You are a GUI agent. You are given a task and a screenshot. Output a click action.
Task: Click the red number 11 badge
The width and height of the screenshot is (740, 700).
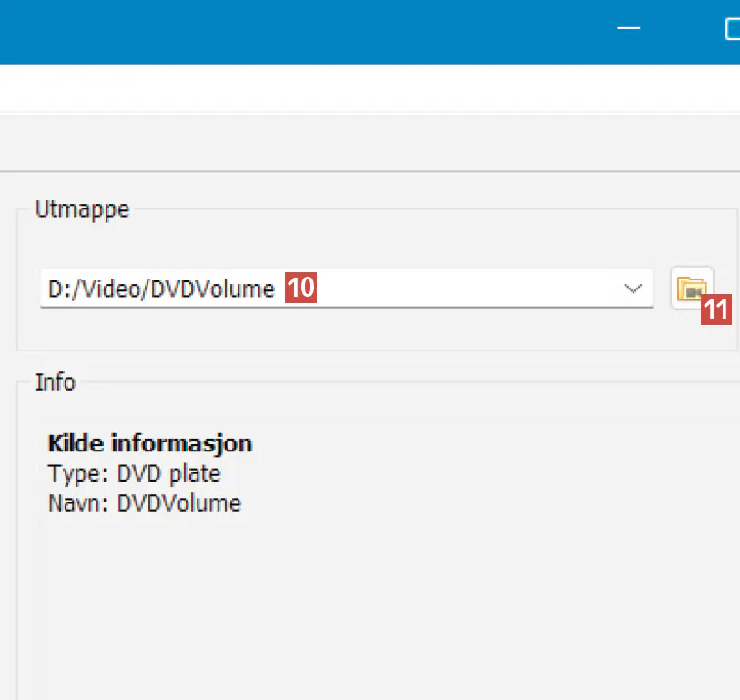tap(716, 311)
